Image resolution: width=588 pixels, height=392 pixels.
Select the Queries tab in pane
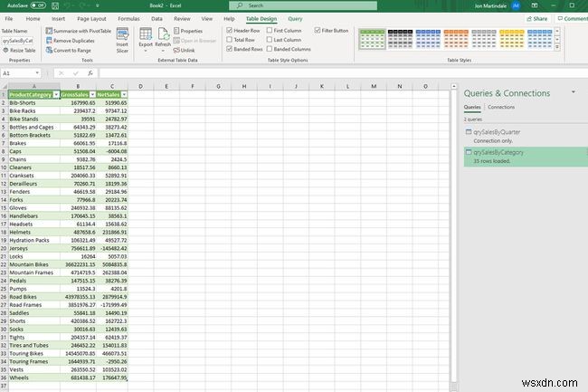pyautogui.click(x=472, y=107)
